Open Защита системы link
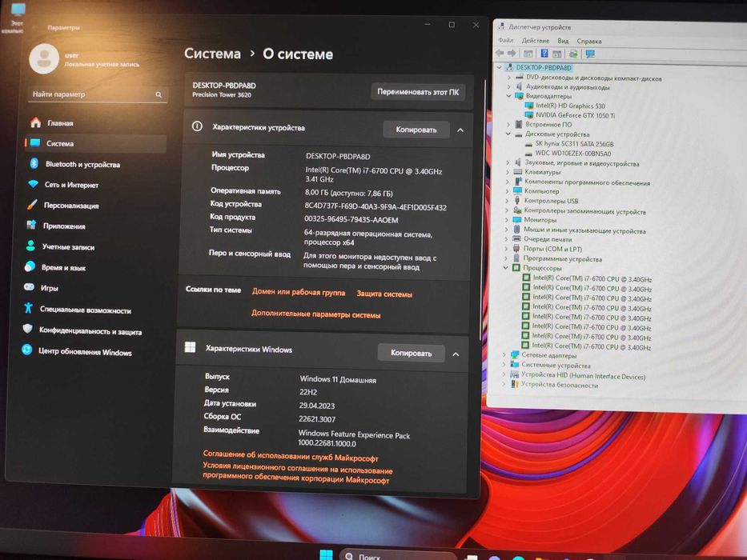Viewport: 747px width, 560px height. (x=384, y=294)
